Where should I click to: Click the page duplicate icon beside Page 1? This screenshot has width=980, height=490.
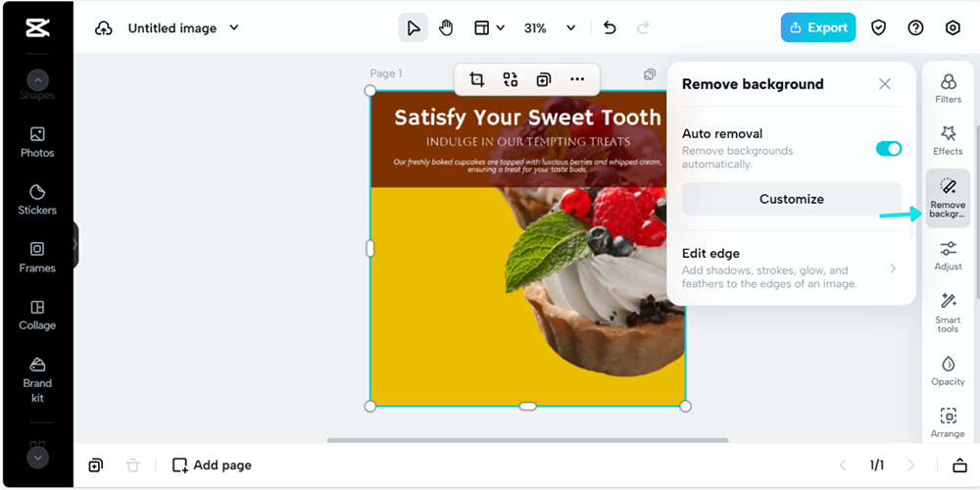(650, 74)
